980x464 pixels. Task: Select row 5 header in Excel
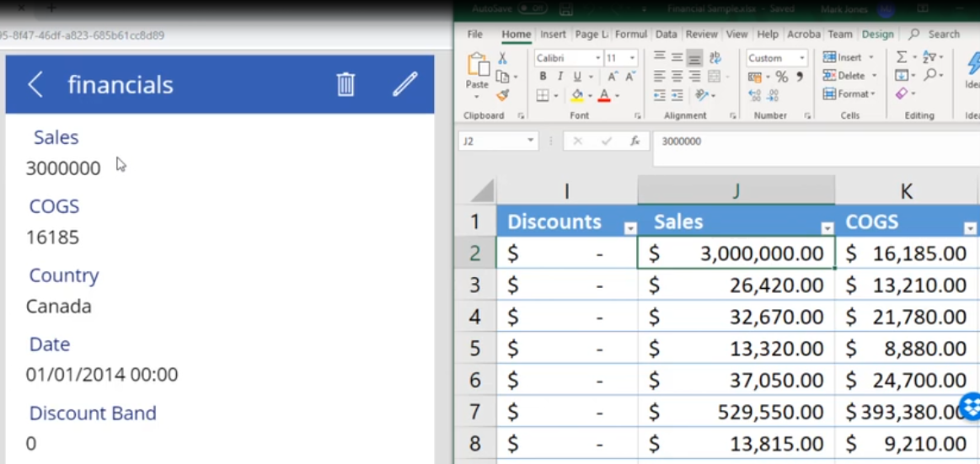click(475, 349)
